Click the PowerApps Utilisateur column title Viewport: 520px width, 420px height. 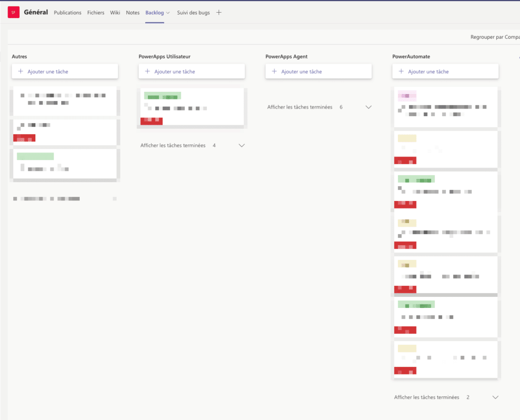[x=165, y=57]
